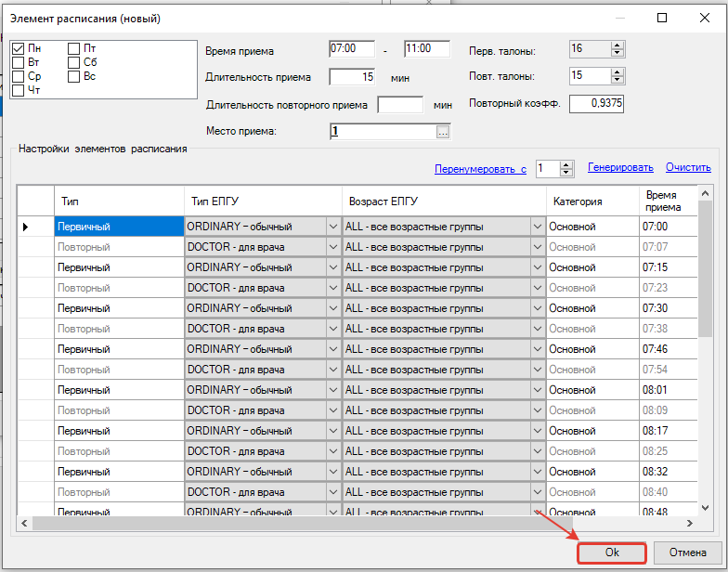This screenshot has width=728, height=572.
Task: Click the Перенумеровать с link
Action: [480, 169]
